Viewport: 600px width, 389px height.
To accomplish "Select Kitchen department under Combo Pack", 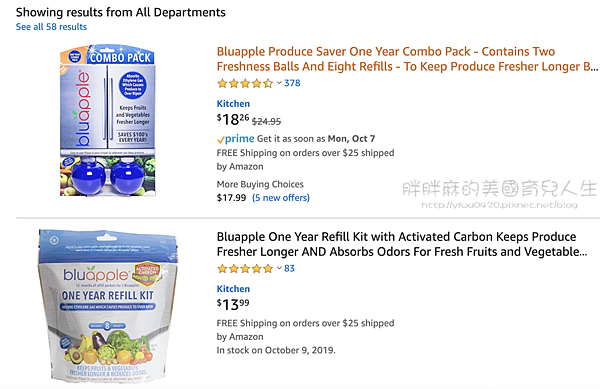I will [233, 104].
